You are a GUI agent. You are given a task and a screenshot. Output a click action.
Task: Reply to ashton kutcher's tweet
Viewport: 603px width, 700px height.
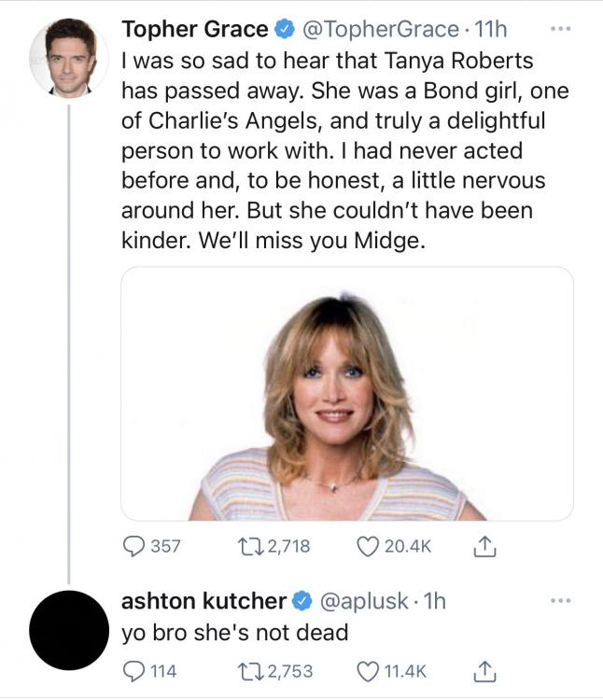[x=133, y=669]
